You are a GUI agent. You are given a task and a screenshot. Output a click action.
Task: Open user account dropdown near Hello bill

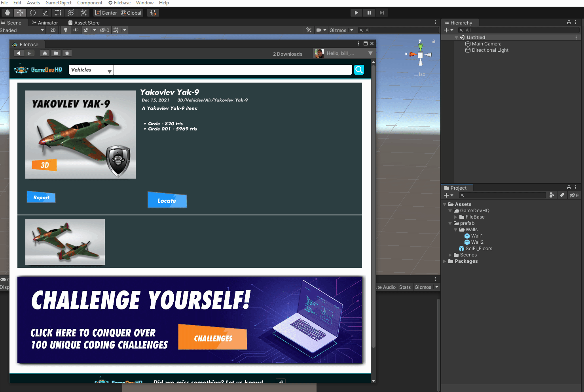370,53
